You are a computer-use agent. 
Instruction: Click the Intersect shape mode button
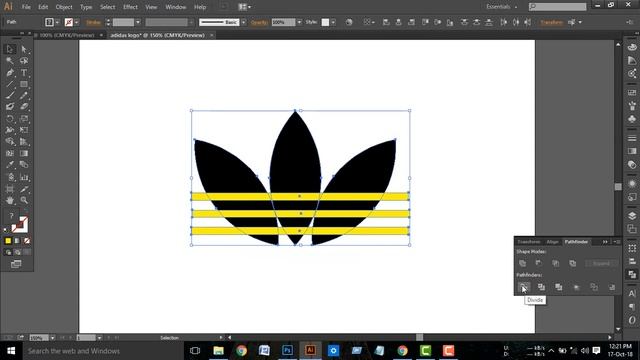pyautogui.click(x=556, y=263)
